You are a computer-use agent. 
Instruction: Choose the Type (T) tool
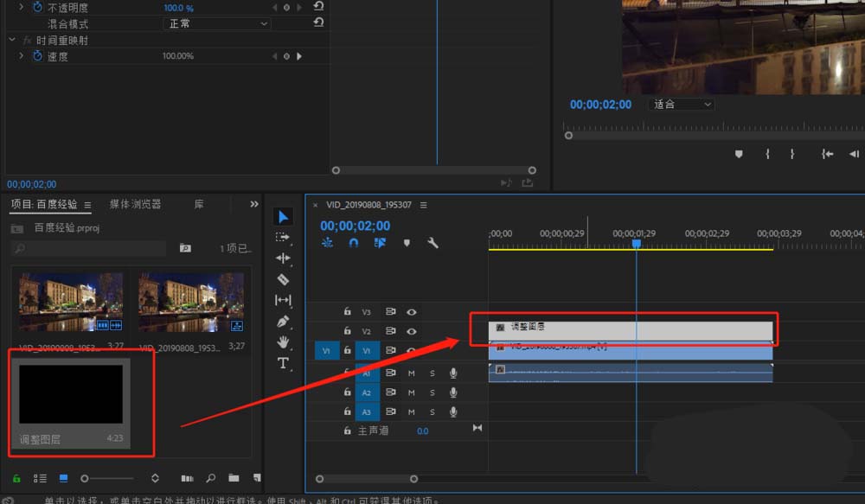pyautogui.click(x=283, y=363)
